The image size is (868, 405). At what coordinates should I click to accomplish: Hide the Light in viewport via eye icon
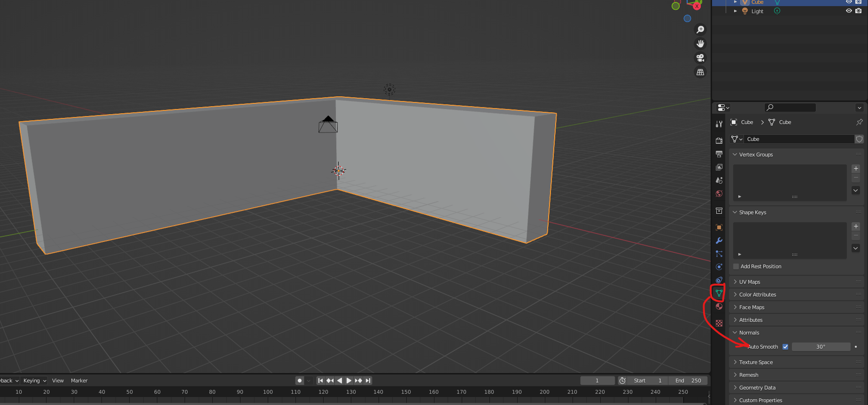(x=849, y=11)
